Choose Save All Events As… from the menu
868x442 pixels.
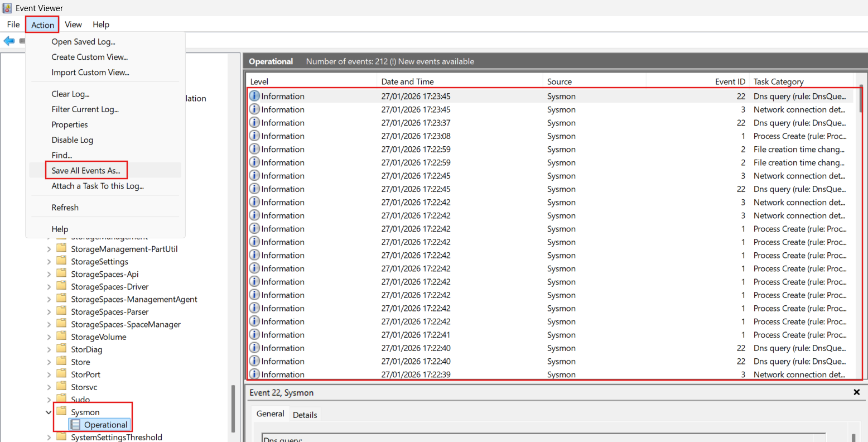point(86,171)
